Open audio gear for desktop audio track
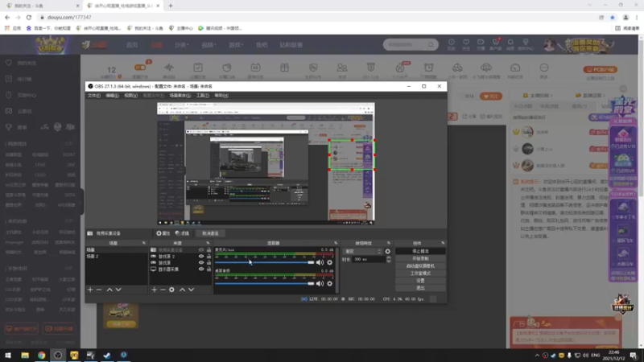The image size is (644, 362). point(329,284)
